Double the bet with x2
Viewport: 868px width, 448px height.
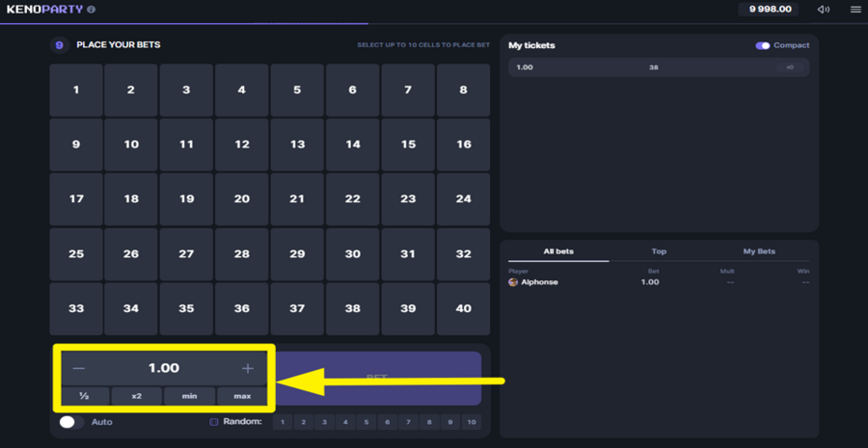tap(137, 396)
